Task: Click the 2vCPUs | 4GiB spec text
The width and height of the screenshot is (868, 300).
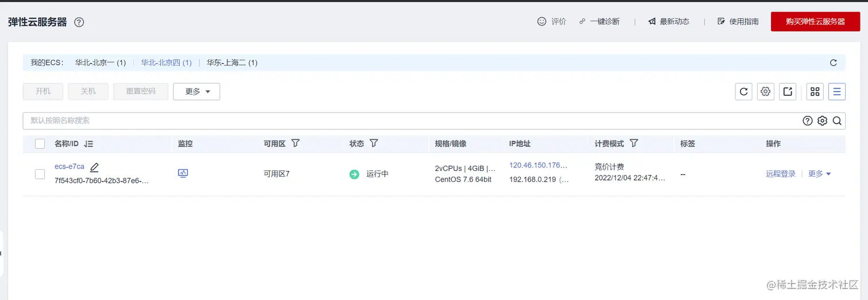Action: click(x=465, y=169)
